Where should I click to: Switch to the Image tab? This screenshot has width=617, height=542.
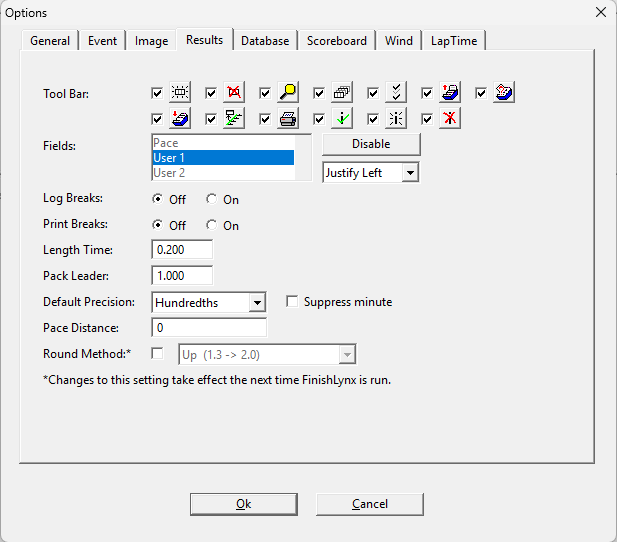pos(151,41)
